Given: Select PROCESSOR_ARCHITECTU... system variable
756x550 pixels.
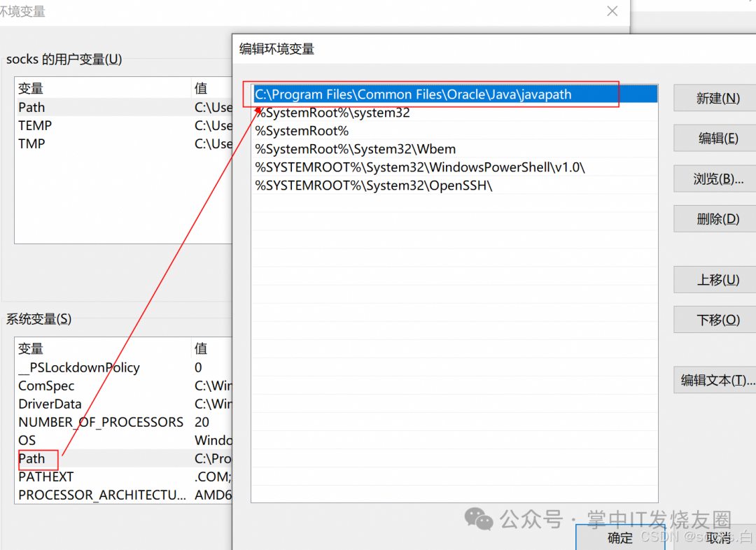Looking at the screenshot, I should click(x=123, y=495).
